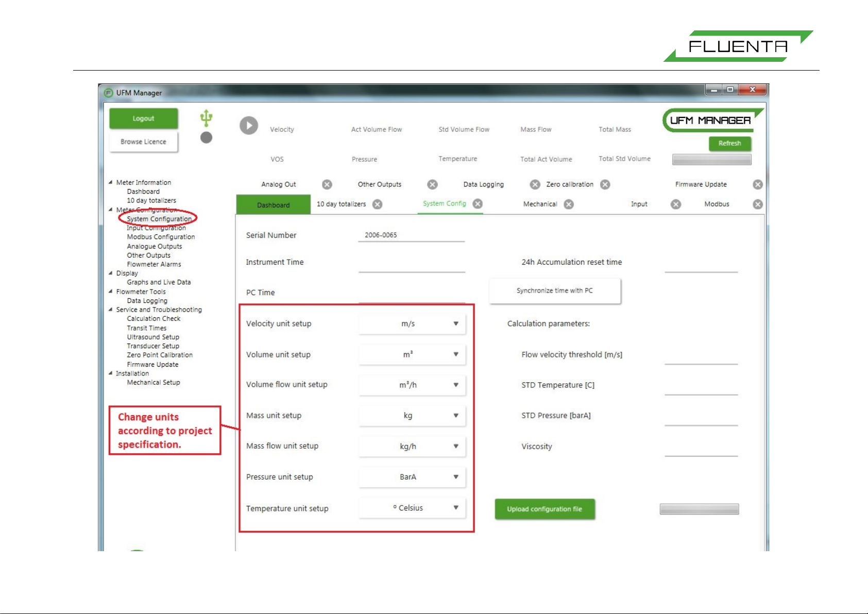Click the 24h Accumulation reset time field
The height and width of the screenshot is (614, 868).
[x=701, y=265]
